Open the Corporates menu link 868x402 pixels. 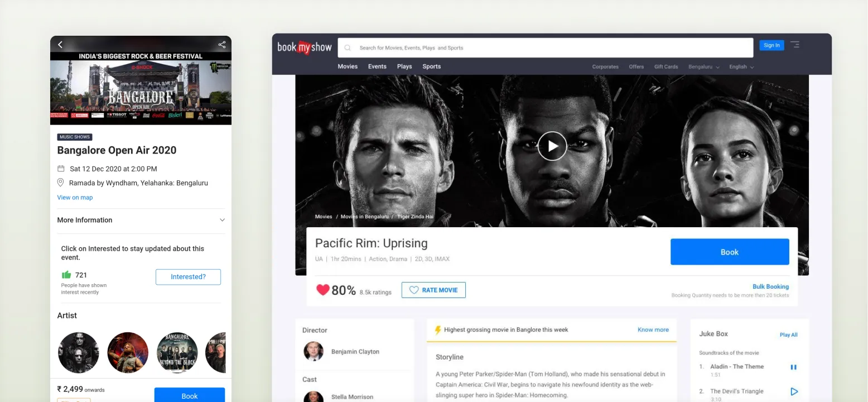pyautogui.click(x=605, y=67)
